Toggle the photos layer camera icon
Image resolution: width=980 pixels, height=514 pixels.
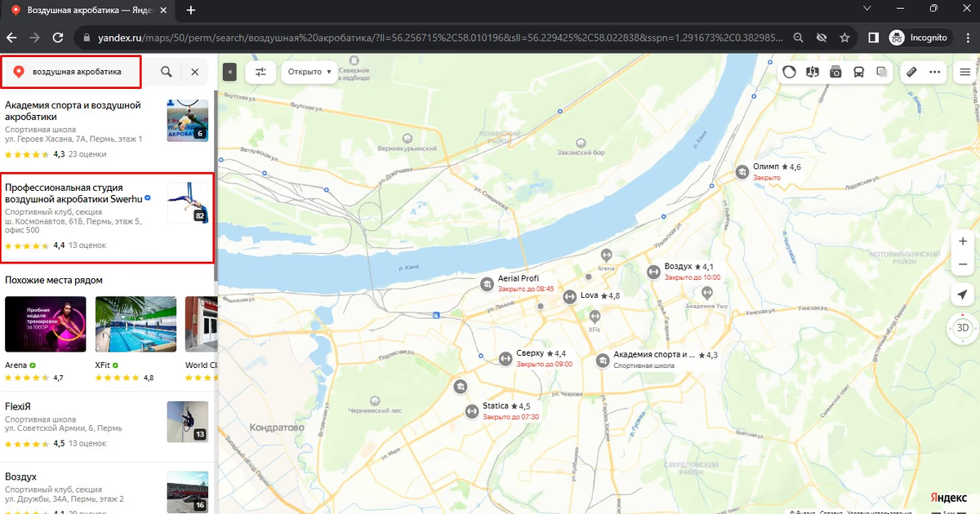pos(835,72)
